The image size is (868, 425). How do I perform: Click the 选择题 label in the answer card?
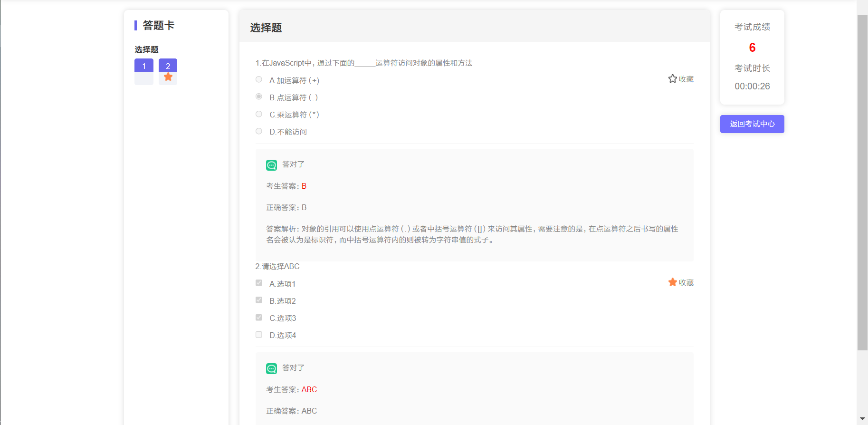click(x=146, y=49)
